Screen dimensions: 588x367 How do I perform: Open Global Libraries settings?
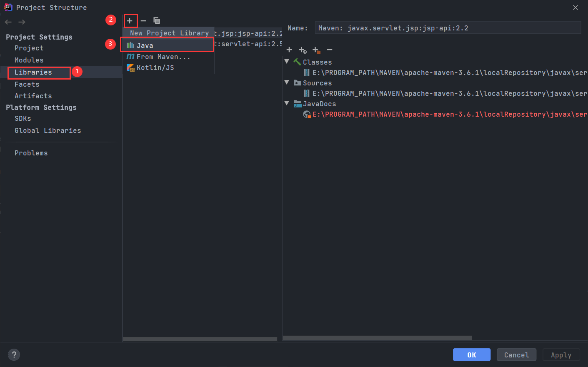tap(48, 130)
